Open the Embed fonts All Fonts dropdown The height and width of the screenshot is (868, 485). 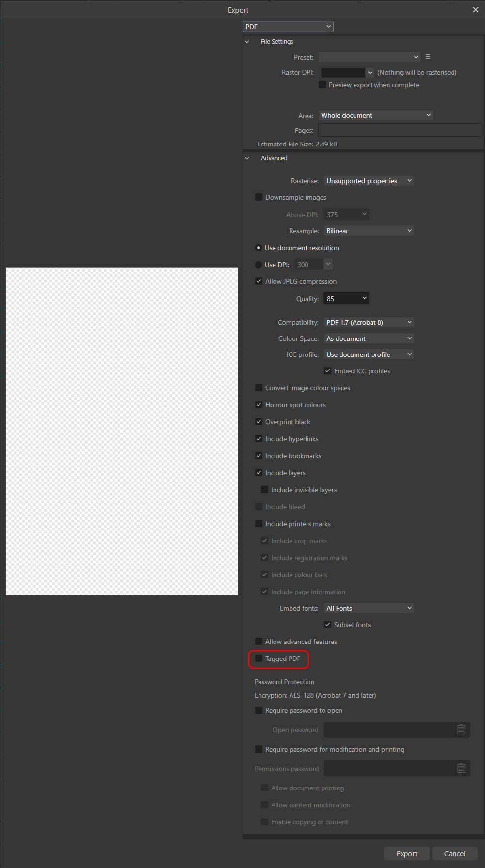[369, 608]
